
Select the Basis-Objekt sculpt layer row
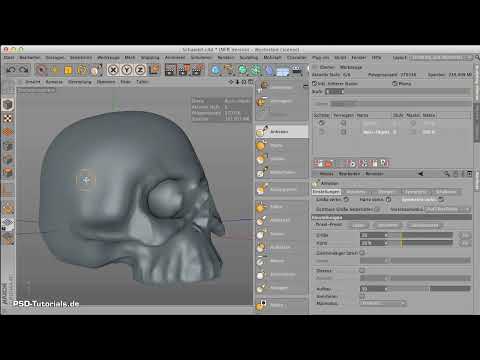tap(392, 132)
